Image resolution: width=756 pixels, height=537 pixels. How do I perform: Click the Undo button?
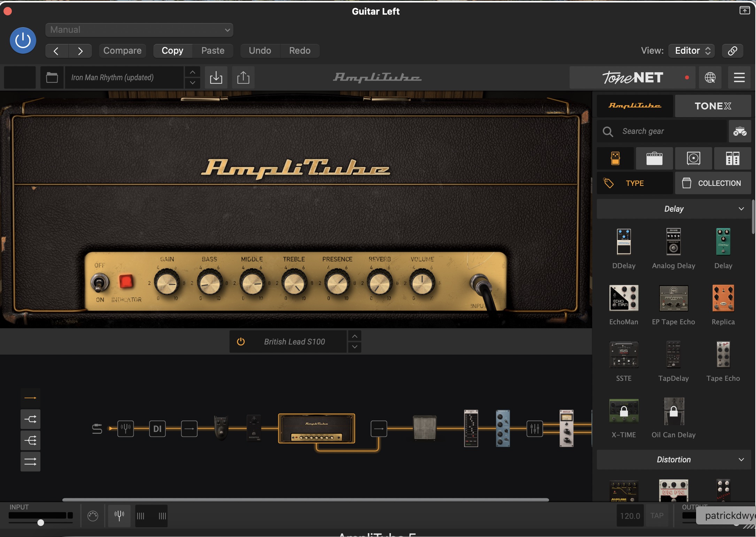(260, 51)
